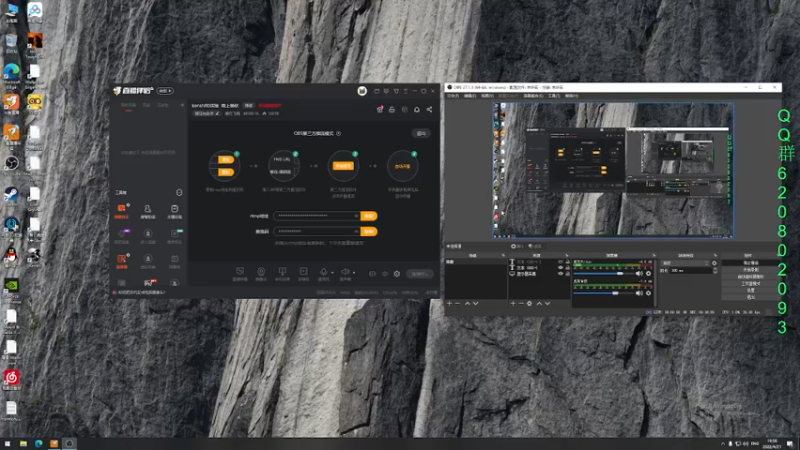Click the user avatar in streaming assistant title bar

362,91
